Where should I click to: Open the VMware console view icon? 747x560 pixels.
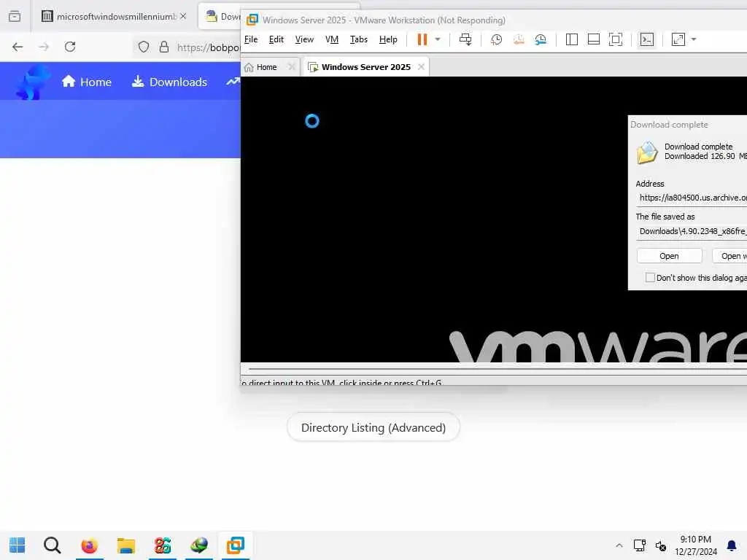click(x=646, y=39)
